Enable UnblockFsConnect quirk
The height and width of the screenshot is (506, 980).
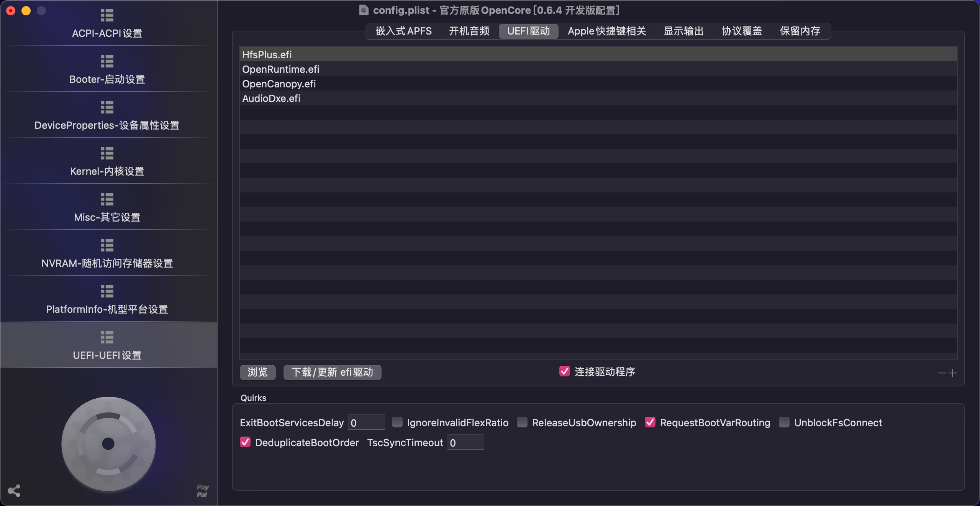coord(784,422)
